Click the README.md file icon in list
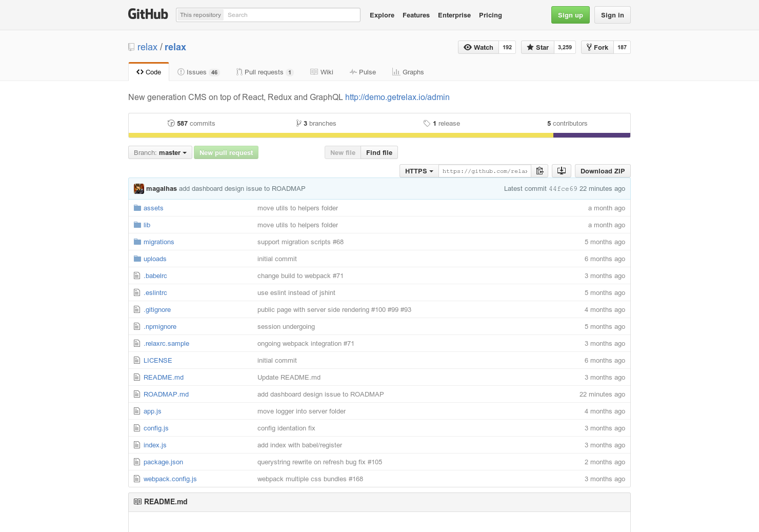Screen dimensions: 759x532 coord(137,377)
